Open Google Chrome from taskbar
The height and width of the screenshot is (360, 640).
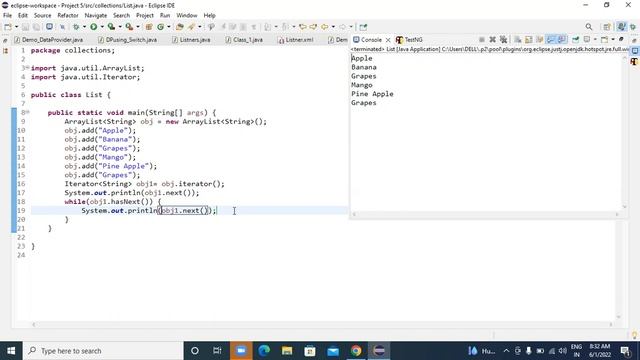tap(356, 351)
